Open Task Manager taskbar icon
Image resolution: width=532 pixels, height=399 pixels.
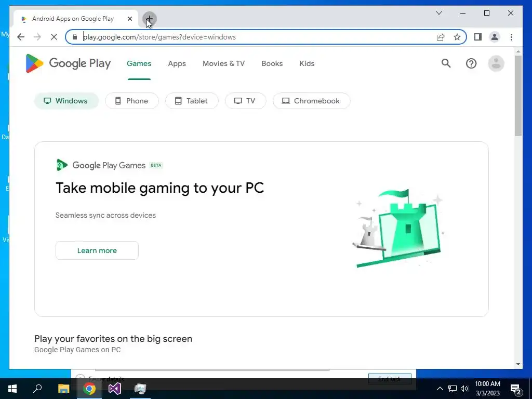click(x=140, y=389)
